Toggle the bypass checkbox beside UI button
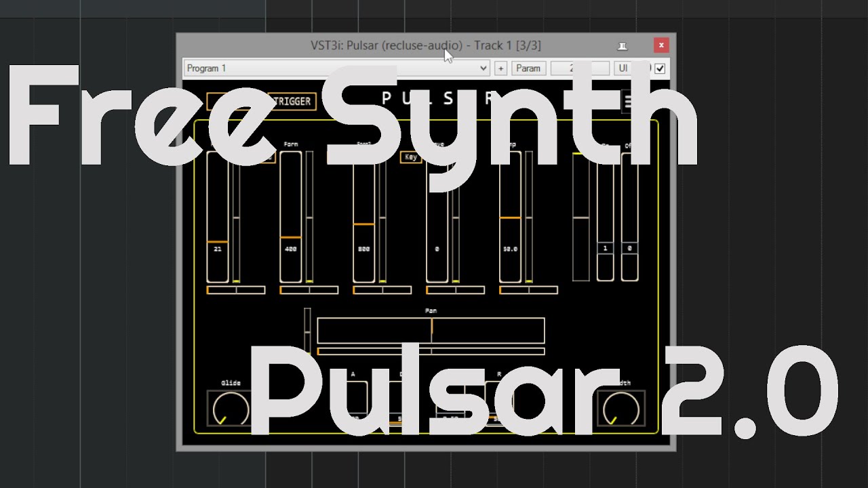Screen dimensions: 868x488 click(660, 68)
